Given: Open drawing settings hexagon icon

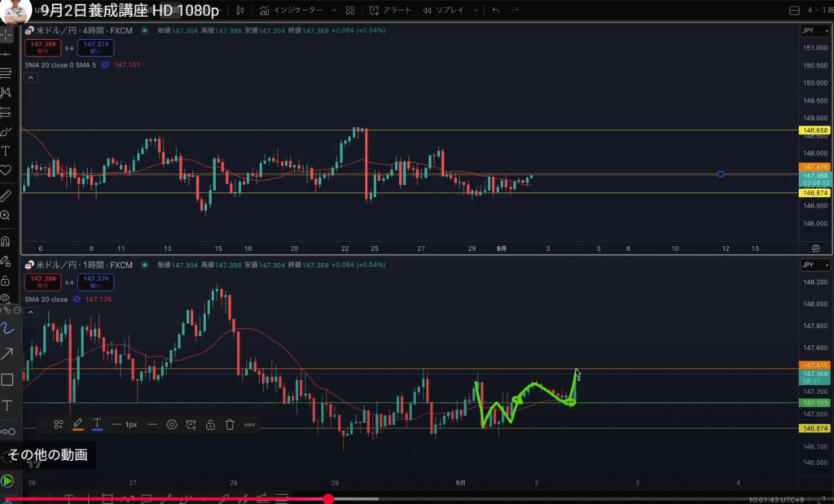Looking at the screenshot, I should tap(171, 424).
